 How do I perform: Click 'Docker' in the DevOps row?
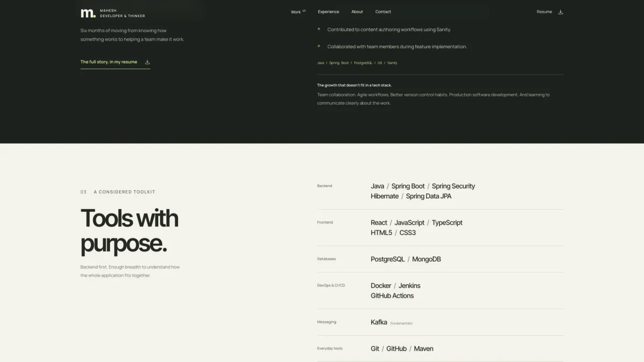coord(381,286)
